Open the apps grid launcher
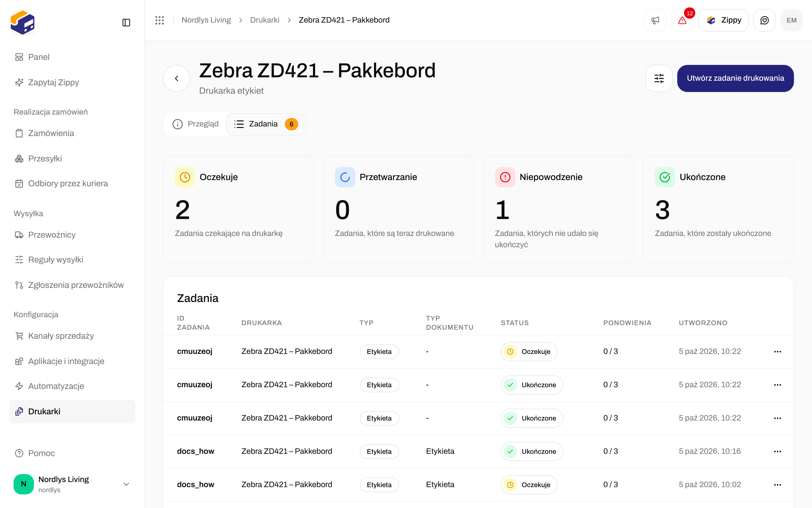 [159, 20]
